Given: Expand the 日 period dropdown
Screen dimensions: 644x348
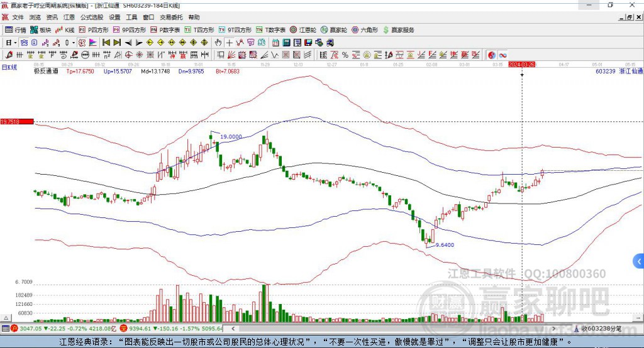Looking at the screenshot, I should [x=11, y=43].
